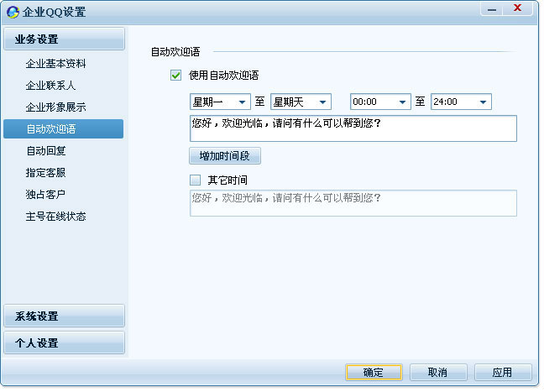The height and width of the screenshot is (392, 544).
Task: Minimize the 企业QQ设置 window
Action: tap(492, 9)
